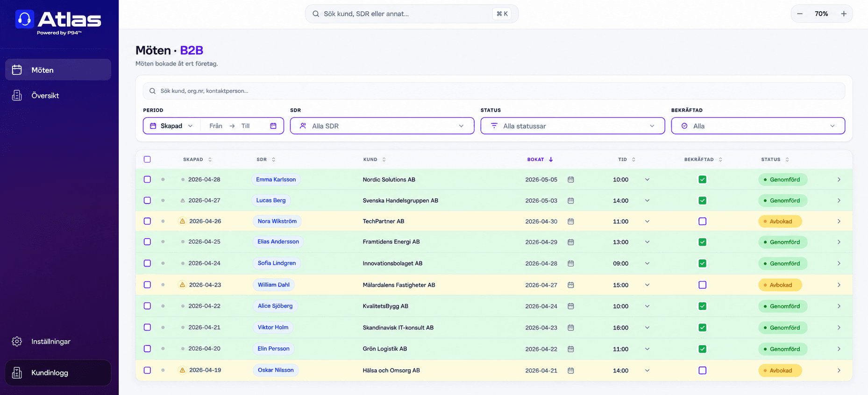The width and height of the screenshot is (868, 395).
Task: Open date range calendar icon in Period filter
Action: tap(273, 126)
